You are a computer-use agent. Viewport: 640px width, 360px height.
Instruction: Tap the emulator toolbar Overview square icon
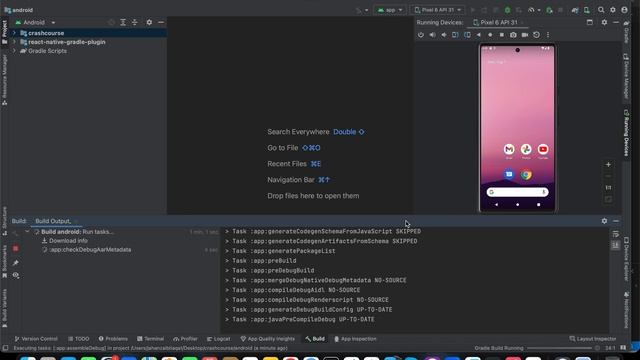pos(502,35)
